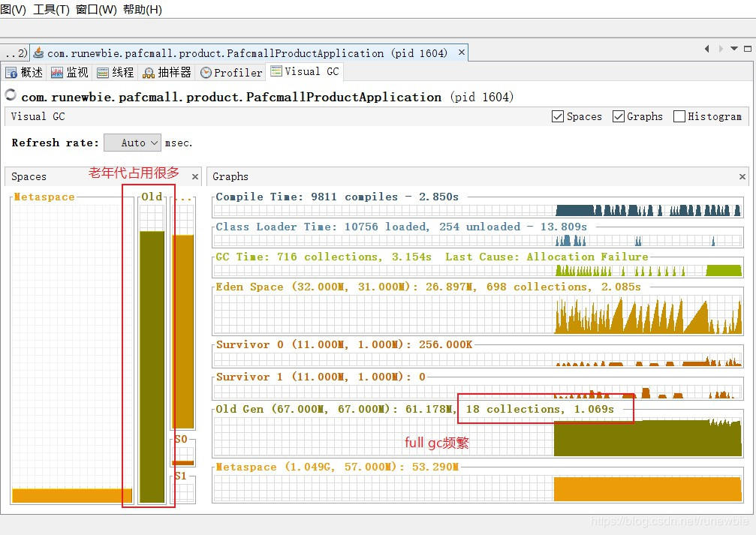Screen dimensions: 756x535
Task: Close the PafcmallProductApplication document tab
Action: [462, 52]
